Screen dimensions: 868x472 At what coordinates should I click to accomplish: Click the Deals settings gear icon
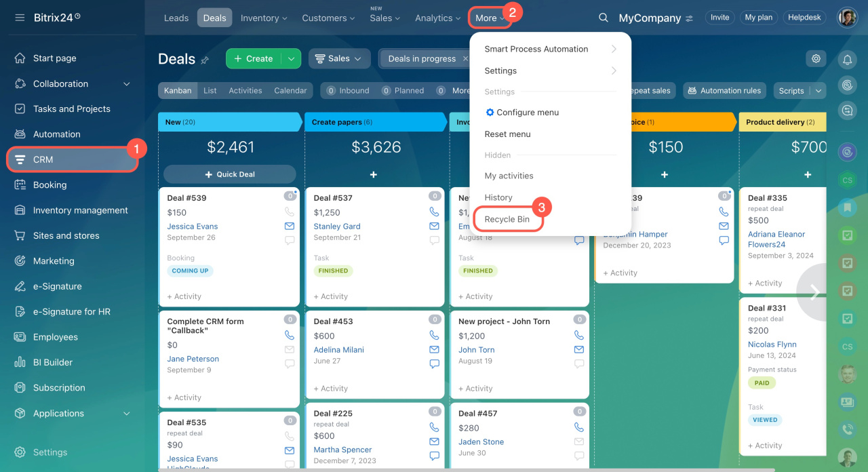click(x=816, y=59)
